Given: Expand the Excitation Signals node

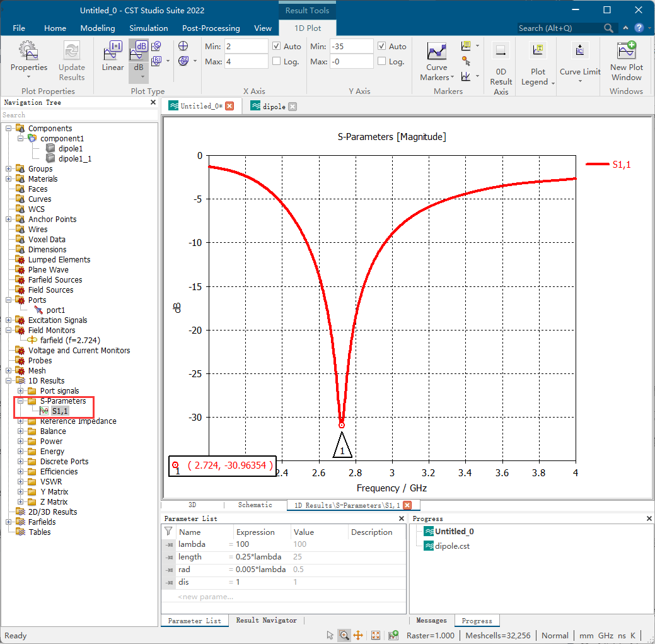Looking at the screenshot, I should [x=8, y=320].
